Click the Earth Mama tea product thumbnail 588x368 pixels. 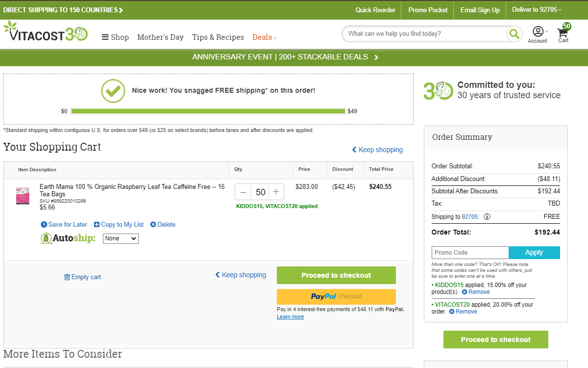pos(23,196)
